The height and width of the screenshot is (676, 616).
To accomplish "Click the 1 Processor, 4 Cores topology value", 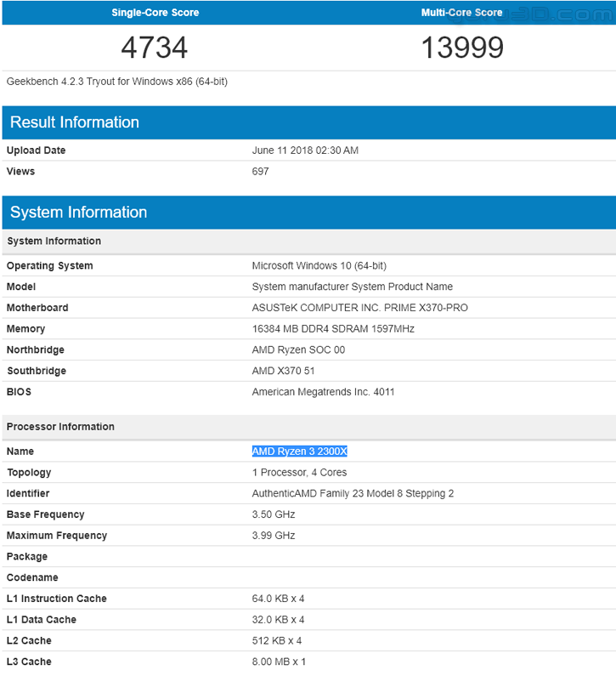I will (299, 473).
